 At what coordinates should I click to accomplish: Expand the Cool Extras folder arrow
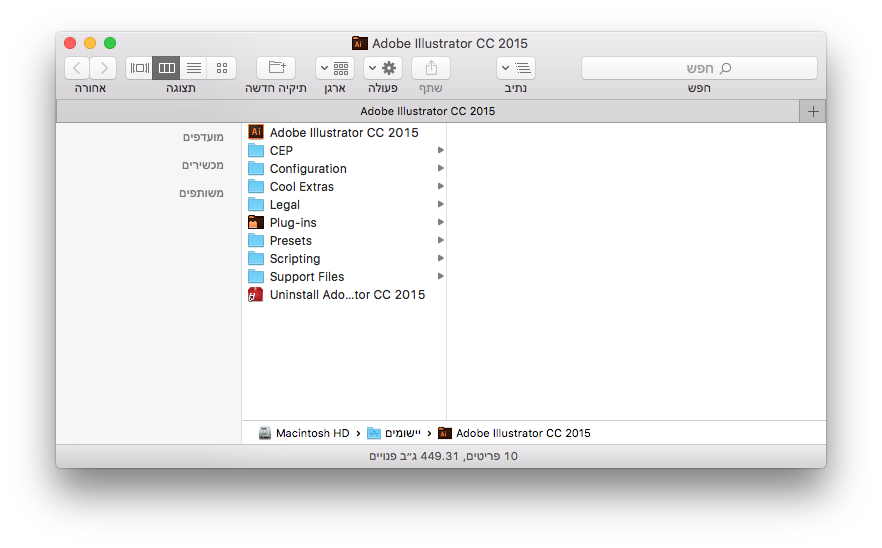(x=441, y=186)
